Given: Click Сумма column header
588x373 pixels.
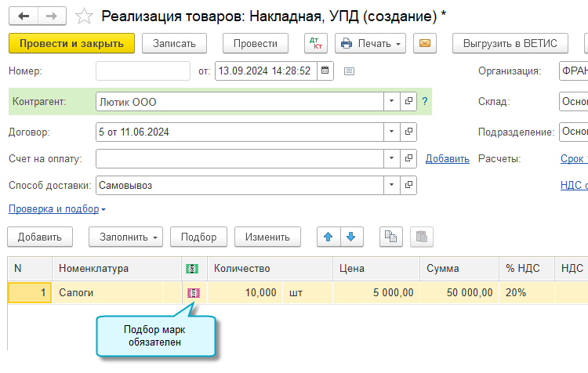Looking at the screenshot, I should 459,269.
